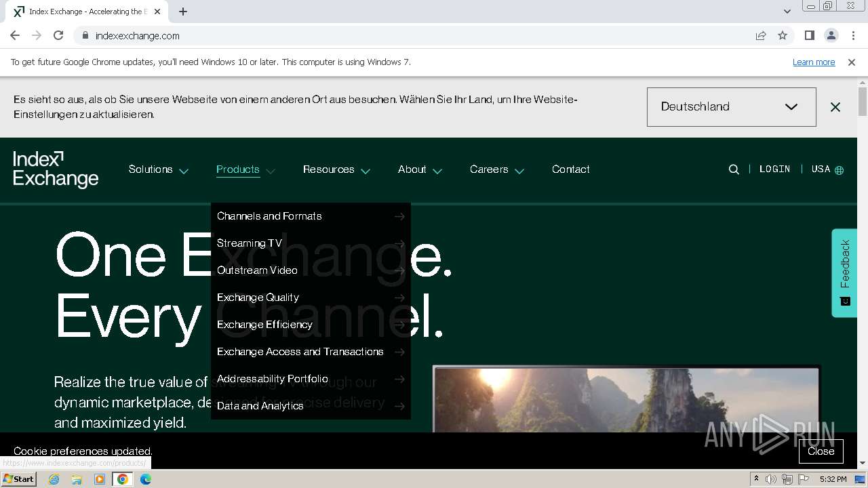The height and width of the screenshot is (488, 868).
Task: Show hidden system tray icons
Action: pos(756,479)
